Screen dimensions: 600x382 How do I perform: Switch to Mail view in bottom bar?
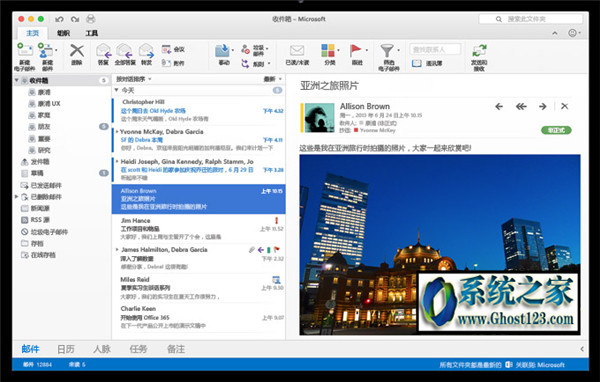[x=31, y=349]
